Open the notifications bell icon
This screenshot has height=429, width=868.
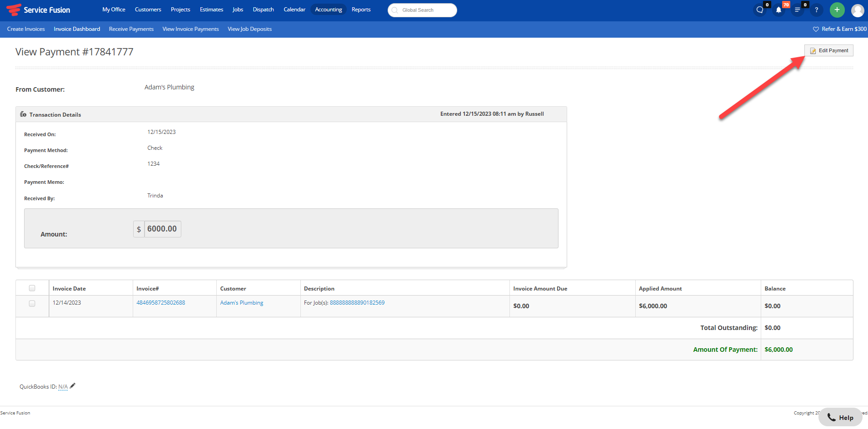[x=779, y=10]
